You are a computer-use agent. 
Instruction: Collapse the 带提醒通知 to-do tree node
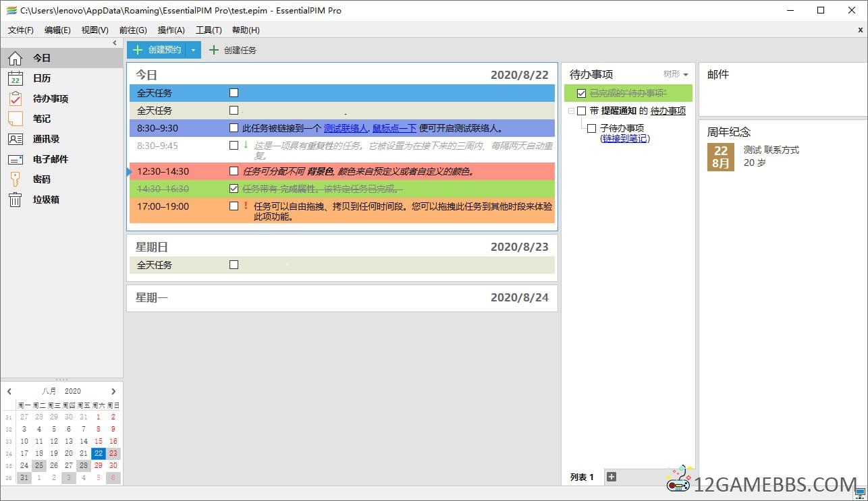click(571, 111)
